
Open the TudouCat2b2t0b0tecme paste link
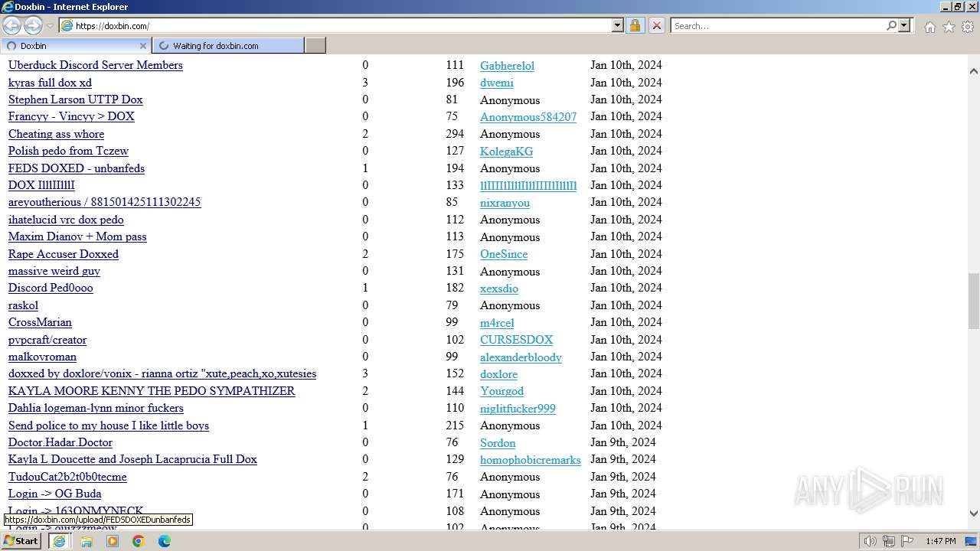(67, 477)
